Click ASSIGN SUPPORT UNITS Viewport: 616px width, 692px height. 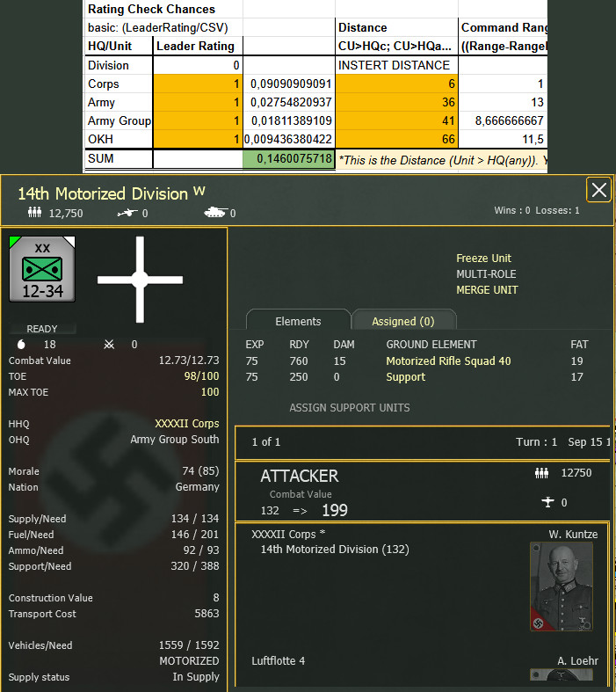(350, 407)
